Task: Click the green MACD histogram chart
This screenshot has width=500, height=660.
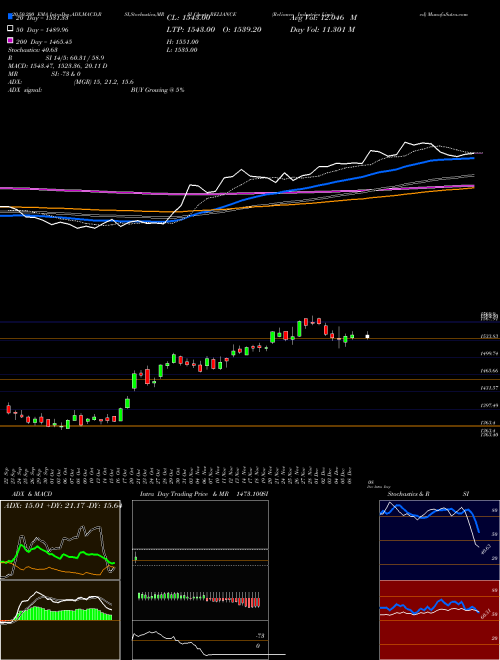Action: coord(60,620)
